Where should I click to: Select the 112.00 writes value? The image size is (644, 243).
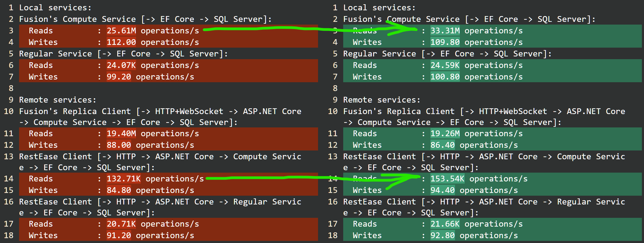121,42
